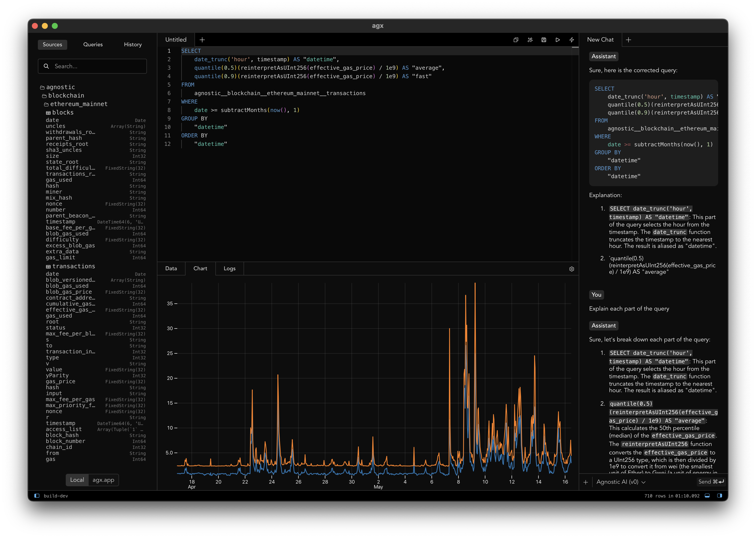Image resolution: width=756 pixels, height=538 pixels.
Task: Select the Untitled query tab
Action: tap(176, 40)
